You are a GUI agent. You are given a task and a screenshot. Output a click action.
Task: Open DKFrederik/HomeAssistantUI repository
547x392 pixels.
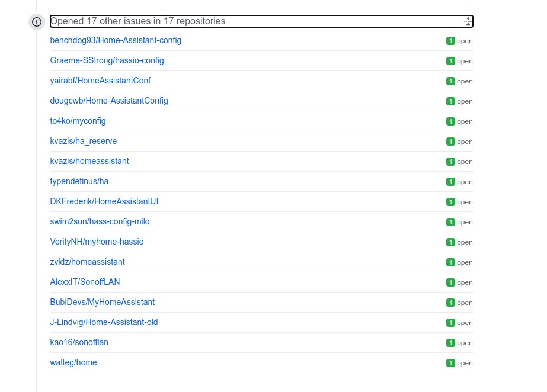(104, 201)
